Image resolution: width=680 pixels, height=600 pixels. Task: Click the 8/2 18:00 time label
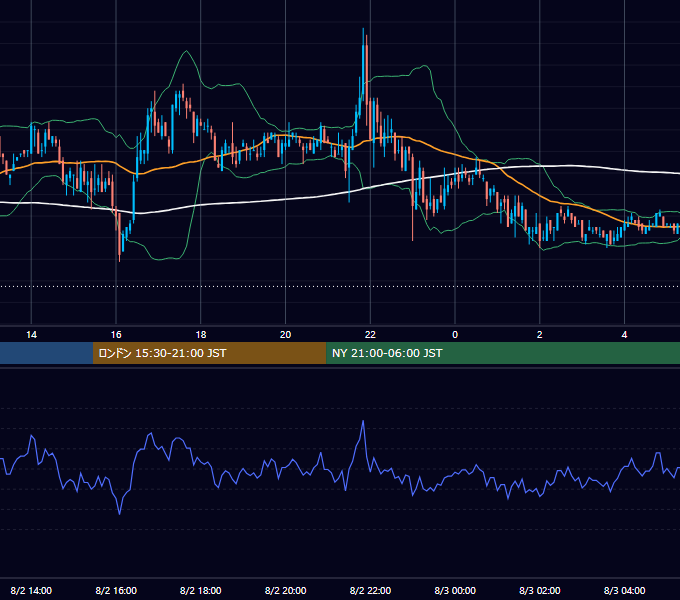coord(200,590)
